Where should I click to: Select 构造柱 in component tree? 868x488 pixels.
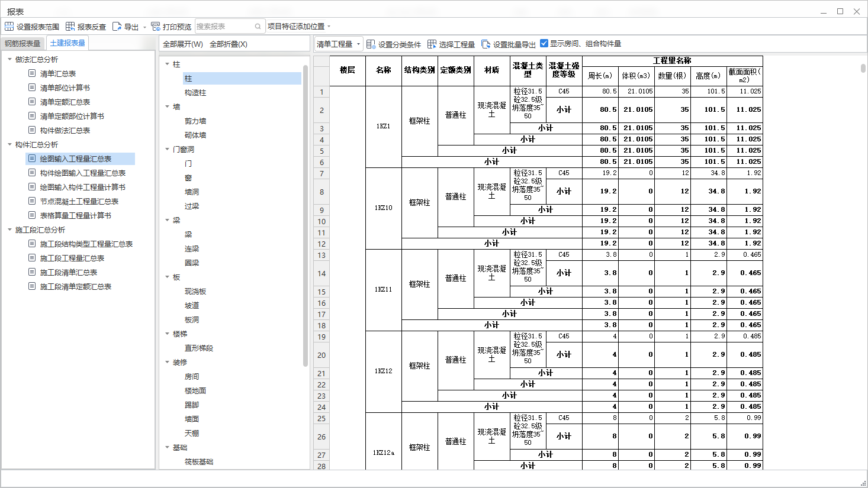(195, 93)
